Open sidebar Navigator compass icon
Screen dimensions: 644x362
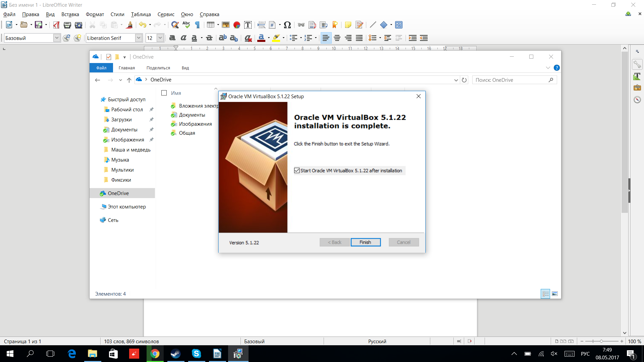tap(637, 100)
